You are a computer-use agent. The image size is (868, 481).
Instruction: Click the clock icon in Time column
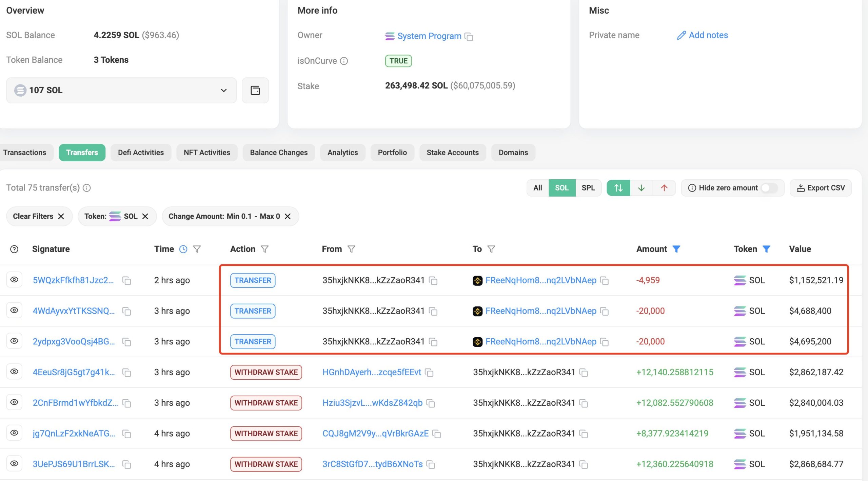183,249
